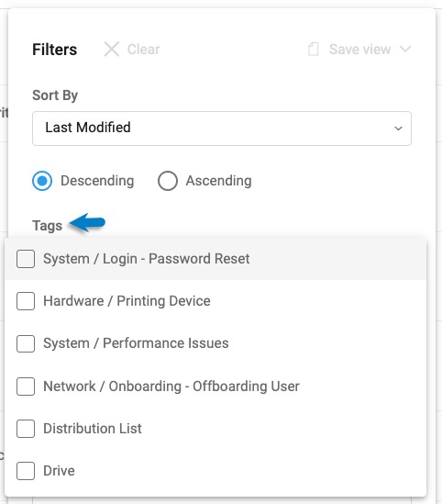This screenshot has height=504, width=442.
Task: Choose the Distribution List tag entry
Action: click(x=215, y=429)
